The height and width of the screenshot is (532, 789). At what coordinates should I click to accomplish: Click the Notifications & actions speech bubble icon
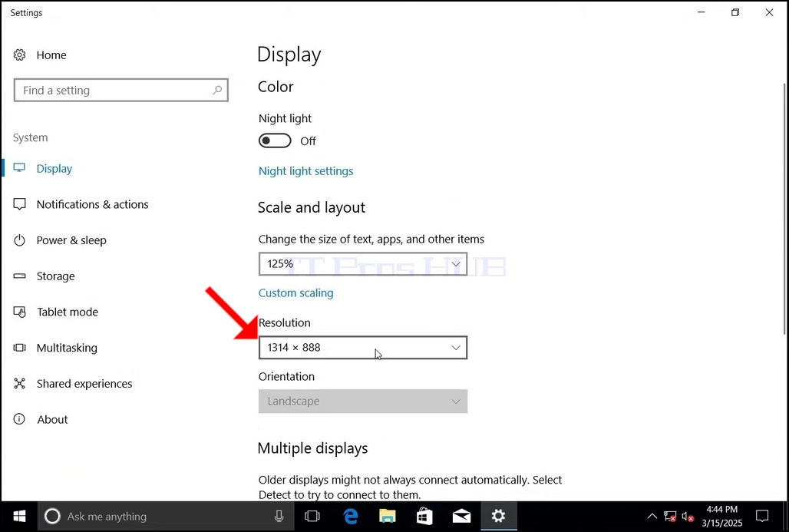coord(19,204)
